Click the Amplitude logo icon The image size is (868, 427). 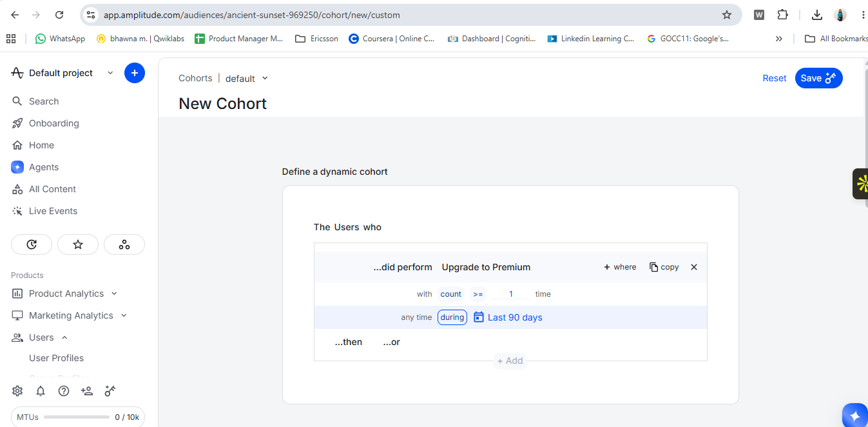point(17,73)
